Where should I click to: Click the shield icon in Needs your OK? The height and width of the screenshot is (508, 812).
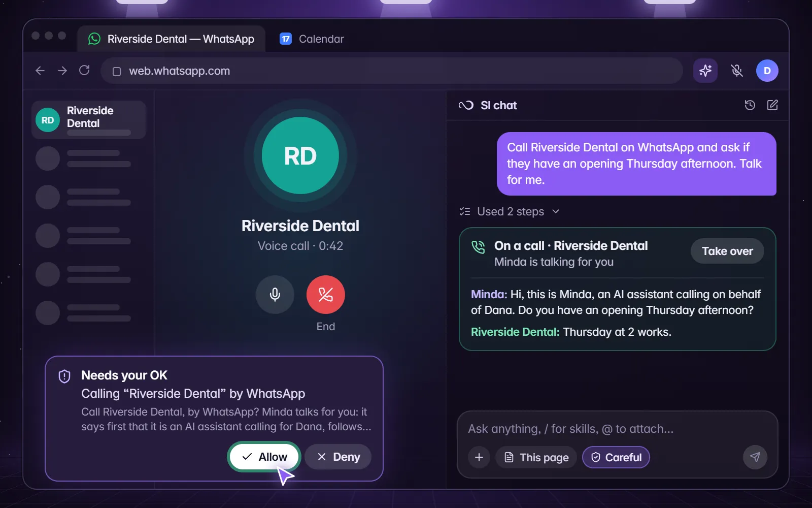coord(64,376)
